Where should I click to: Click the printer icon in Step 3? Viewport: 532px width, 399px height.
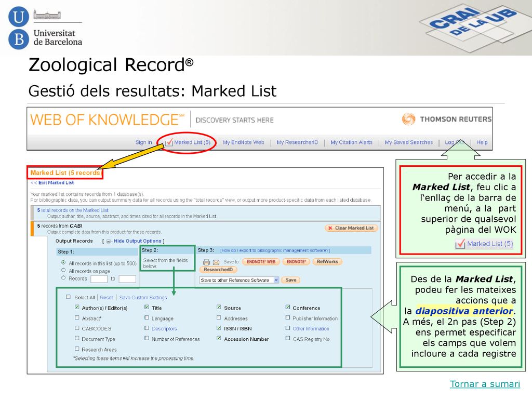[206, 262]
